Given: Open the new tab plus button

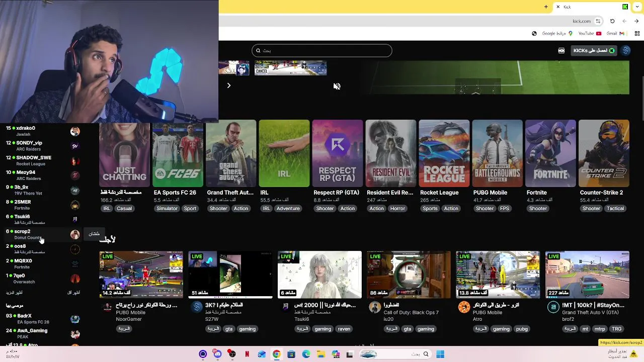Looking at the screenshot, I should point(546,7).
